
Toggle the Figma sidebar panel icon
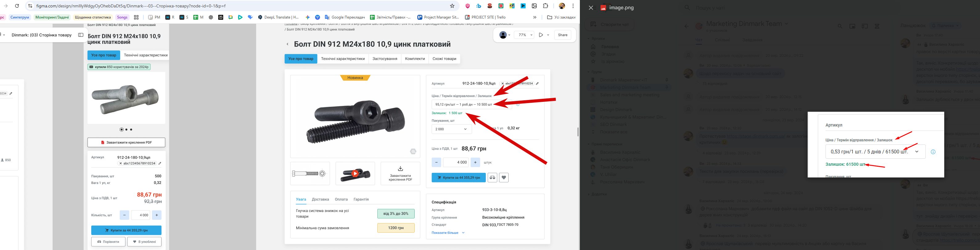(81, 35)
